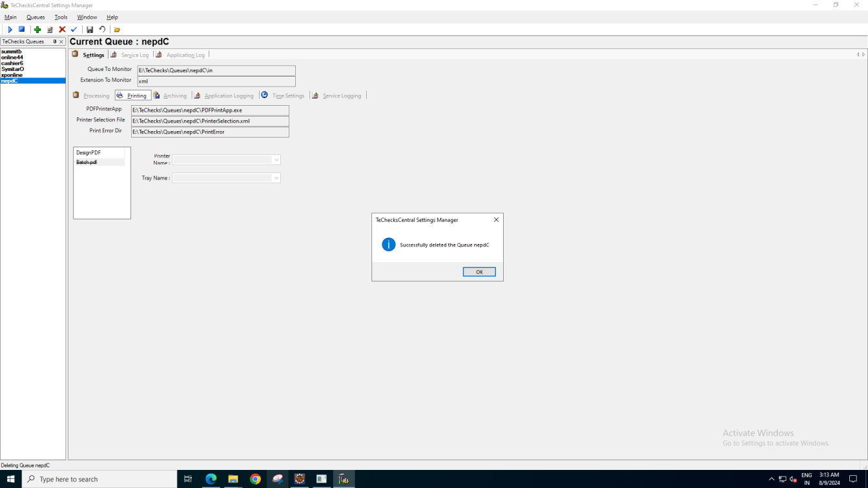
Task: Expand the Tray Name dropdown
Action: point(276,178)
